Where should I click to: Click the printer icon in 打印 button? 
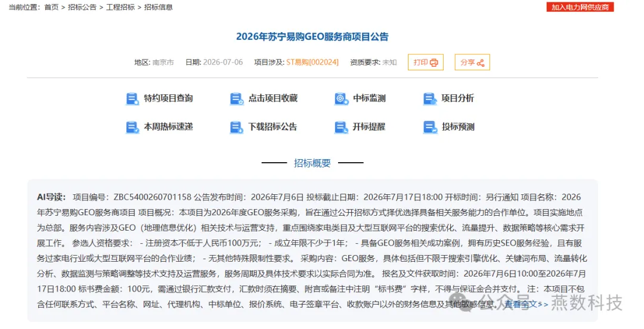click(434, 63)
